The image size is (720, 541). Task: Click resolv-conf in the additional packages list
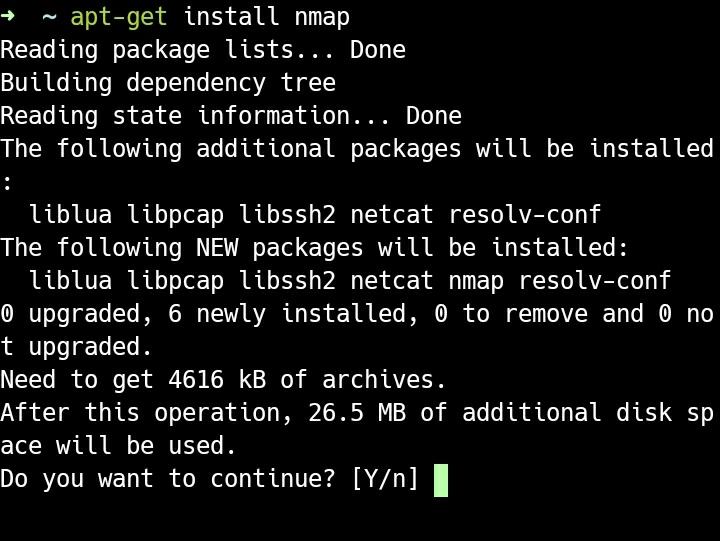(x=525, y=214)
